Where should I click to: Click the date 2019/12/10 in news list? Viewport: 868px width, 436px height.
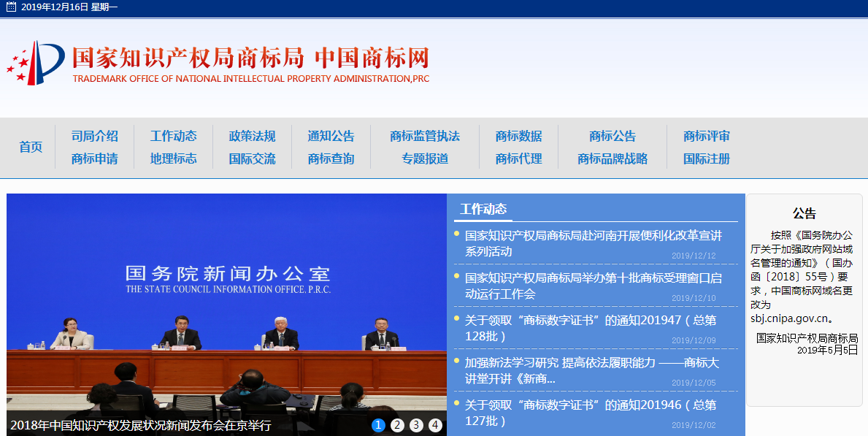pyautogui.click(x=694, y=298)
